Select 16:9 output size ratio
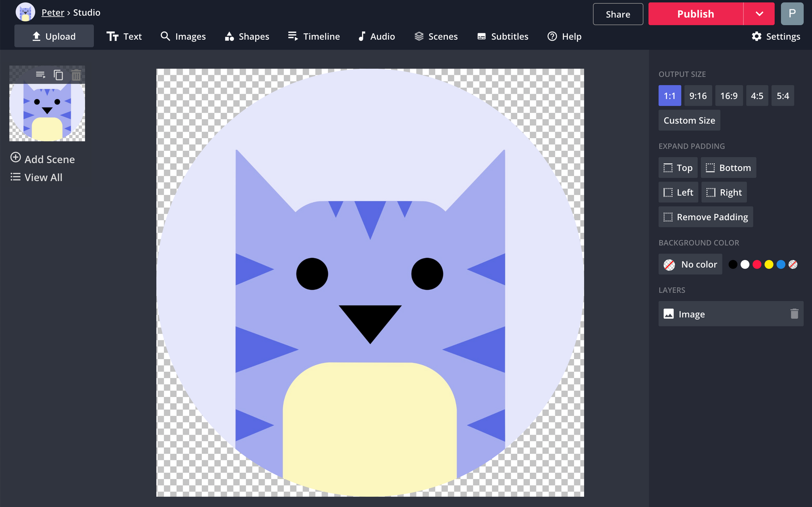 pyautogui.click(x=728, y=96)
